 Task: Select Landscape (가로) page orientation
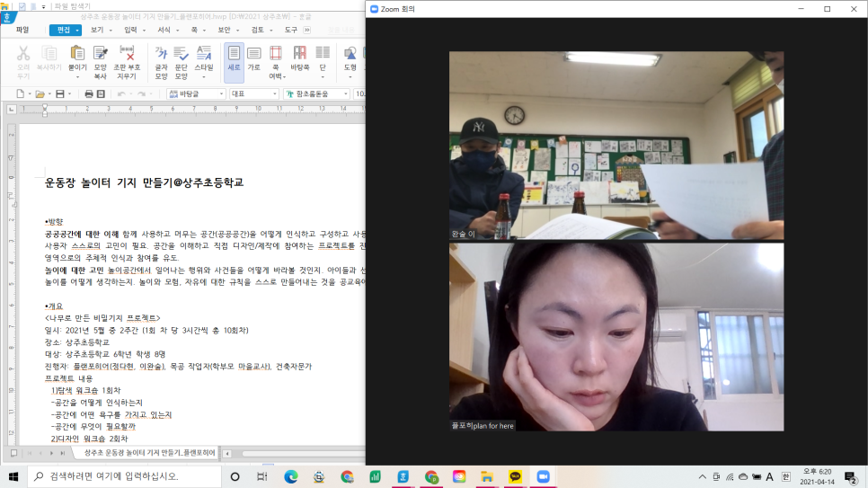[254, 54]
